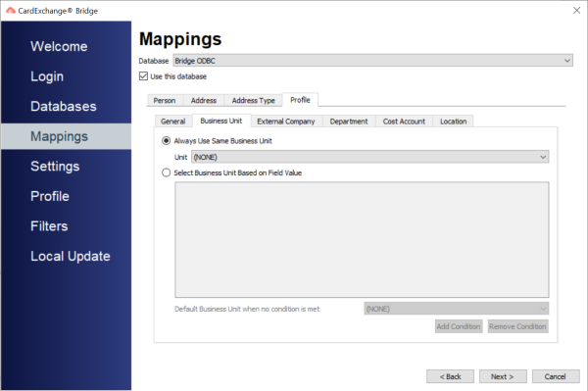
Task: Go back with the Back button
Action: pos(450,376)
